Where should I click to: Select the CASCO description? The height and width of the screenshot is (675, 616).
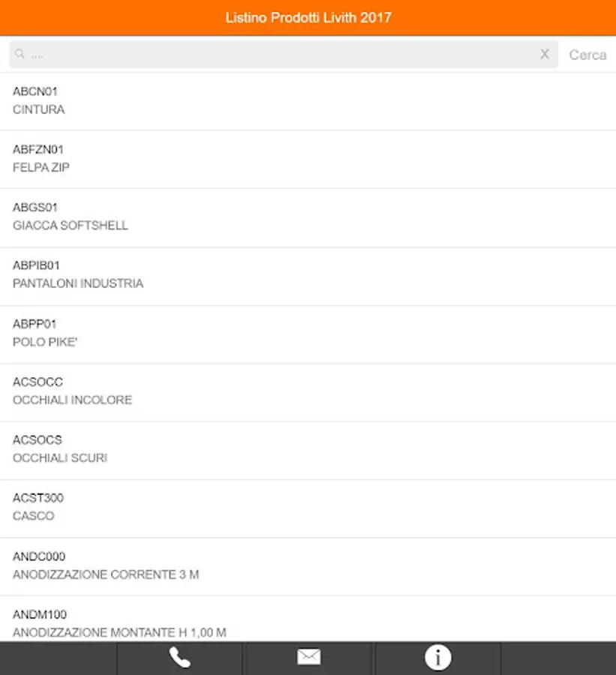pos(34,516)
